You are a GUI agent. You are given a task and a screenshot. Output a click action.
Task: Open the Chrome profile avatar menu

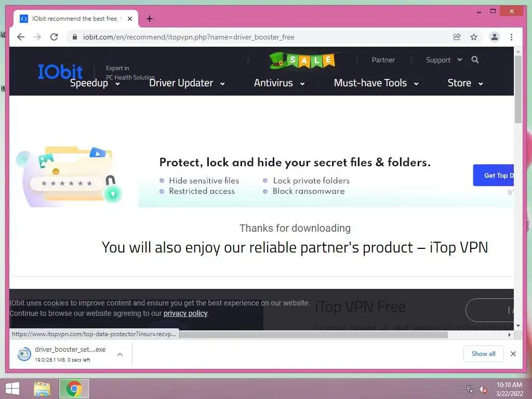pyautogui.click(x=495, y=37)
